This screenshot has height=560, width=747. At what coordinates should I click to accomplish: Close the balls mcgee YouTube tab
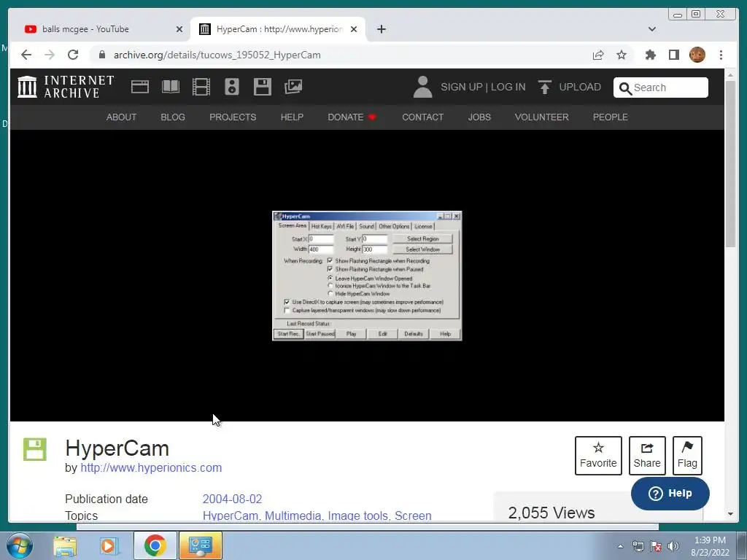tap(179, 29)
